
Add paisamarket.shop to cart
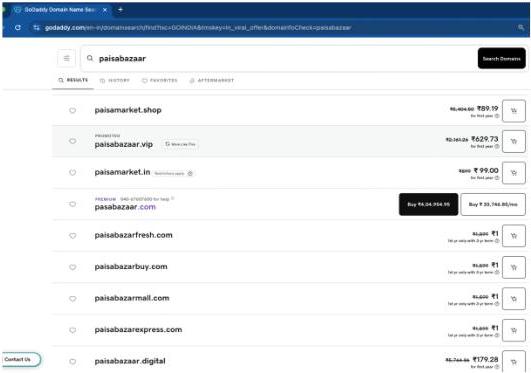[x=514, y=111]
